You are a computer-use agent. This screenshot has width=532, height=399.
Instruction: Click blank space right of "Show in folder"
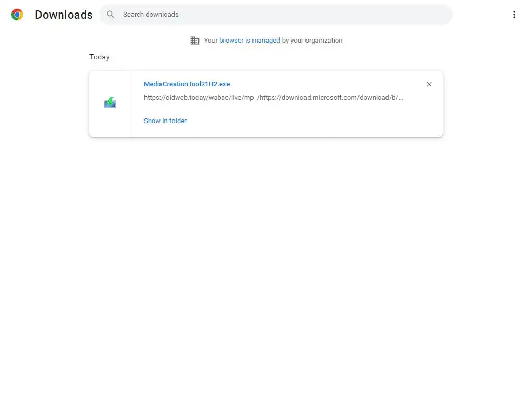pos(312,121)
